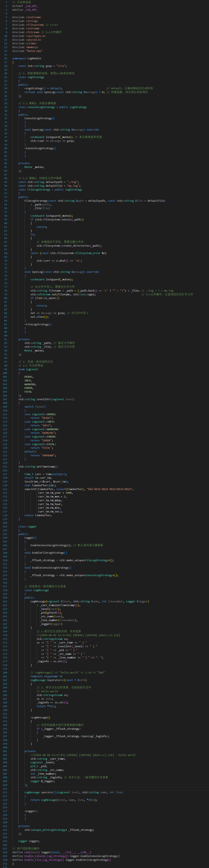Image resolution: width=209 pixels, height=868 pixels.
Task: Click the 'virtual void SyncLog' pure virtual line
Action: [64, 92]
